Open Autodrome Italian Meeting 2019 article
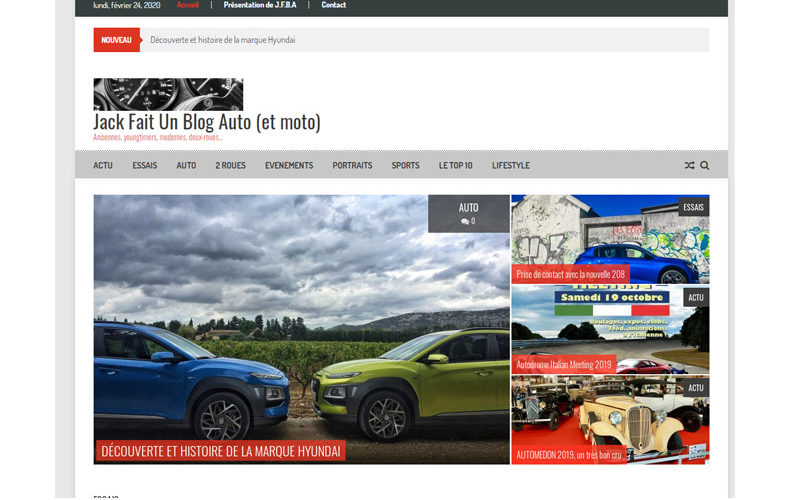Viewport: 800px width, 500px height. pyautogui.click(x=564, y=364)
